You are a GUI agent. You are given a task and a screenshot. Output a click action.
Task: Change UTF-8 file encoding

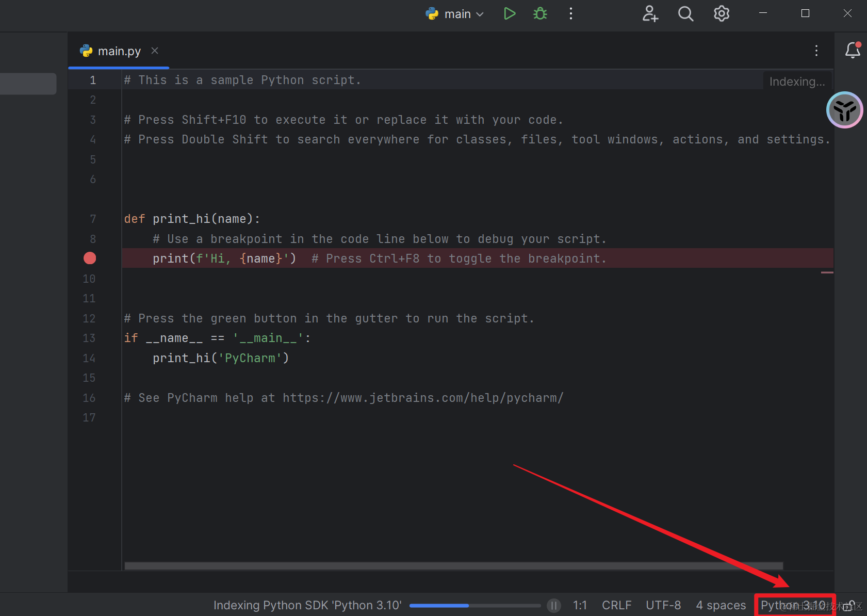click(x=663, y=605)
